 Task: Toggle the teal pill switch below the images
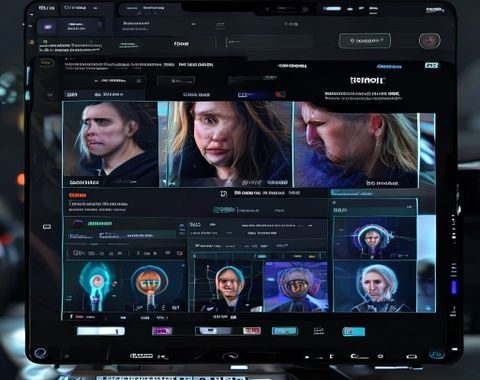pyautogui.click(x=224, y=210)
